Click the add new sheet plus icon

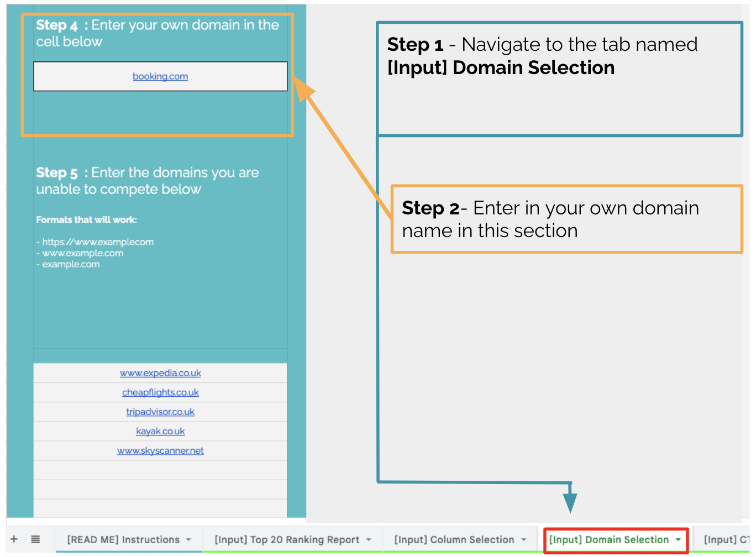coord(14,539)
